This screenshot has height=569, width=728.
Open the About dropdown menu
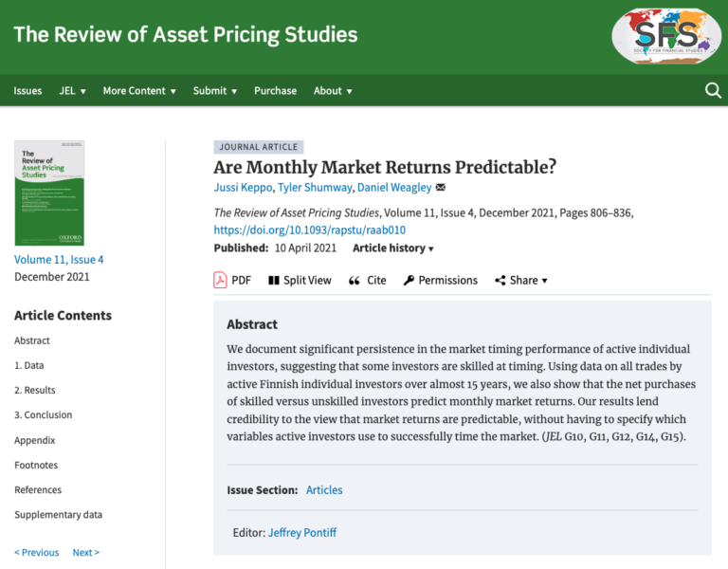333,91
